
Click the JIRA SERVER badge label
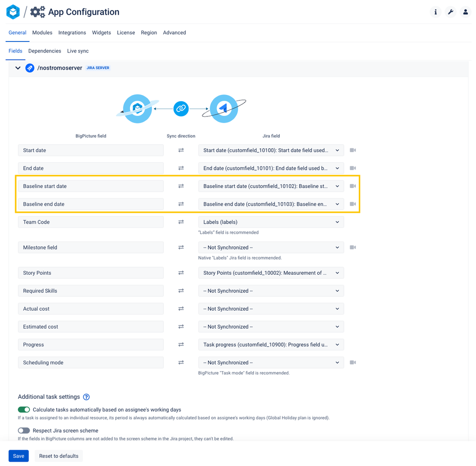(x=98, y=68)
